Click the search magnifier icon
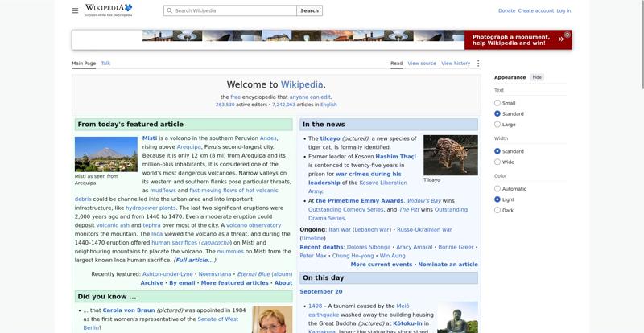This screenshot has height=333, width=644. pyautogui.click(x=170, y=10)
